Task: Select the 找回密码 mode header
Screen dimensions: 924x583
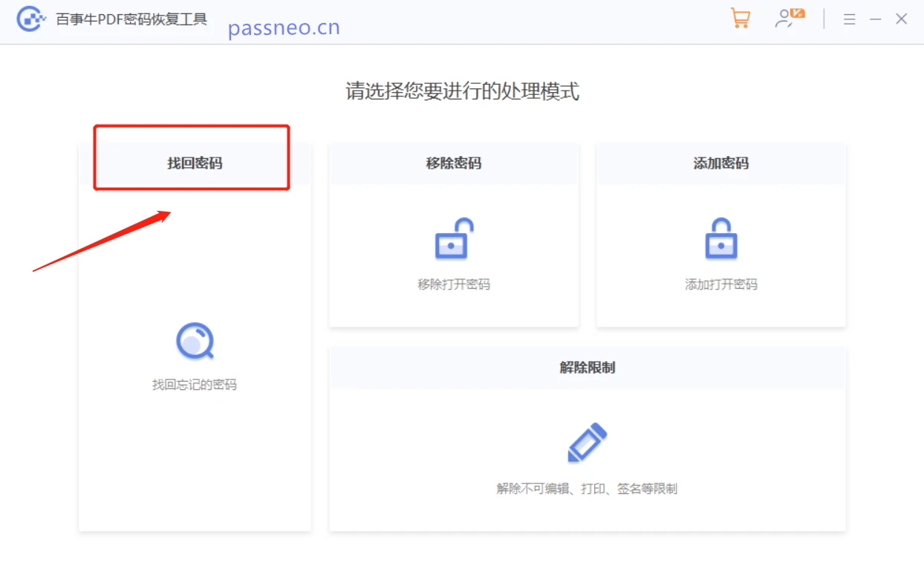Action: [x=195, y=163]
